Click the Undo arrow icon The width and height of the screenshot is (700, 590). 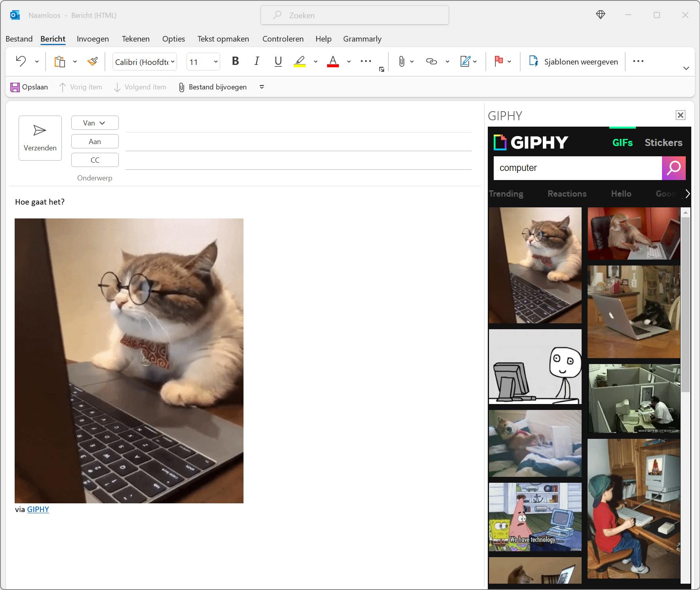coord(21,61)
